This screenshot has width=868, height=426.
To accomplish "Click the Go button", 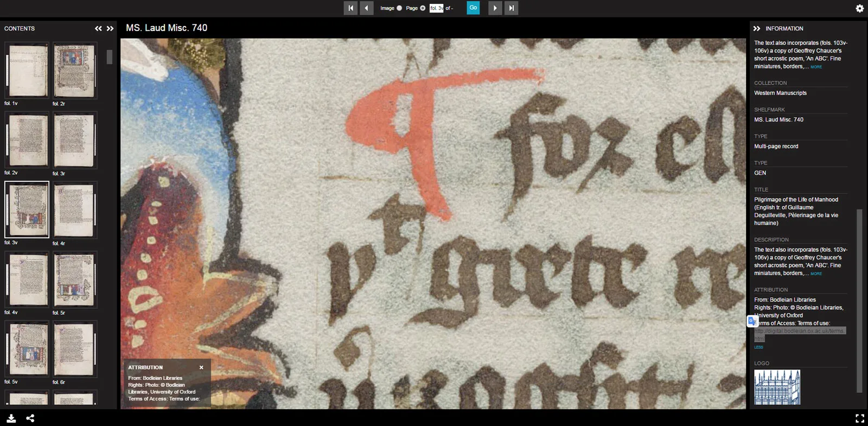I will [473, 8].
